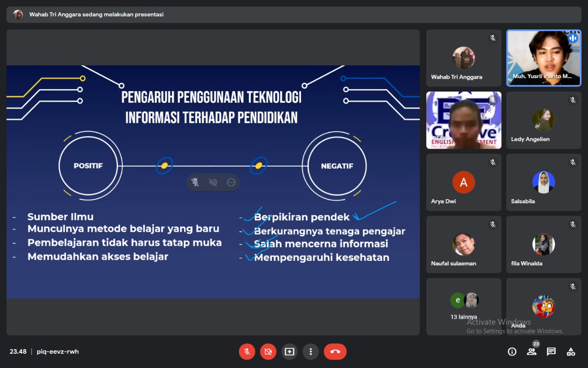The height and width of the screenshot is (368, 588).
Task: Click the presenter banner avatar at the top
Action: coord(17,14)
